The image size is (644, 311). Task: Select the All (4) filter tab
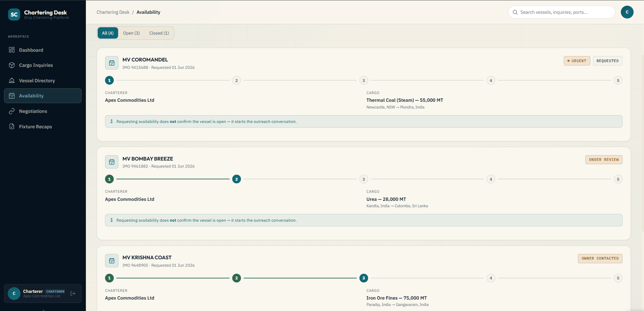(x=108, y=33)
